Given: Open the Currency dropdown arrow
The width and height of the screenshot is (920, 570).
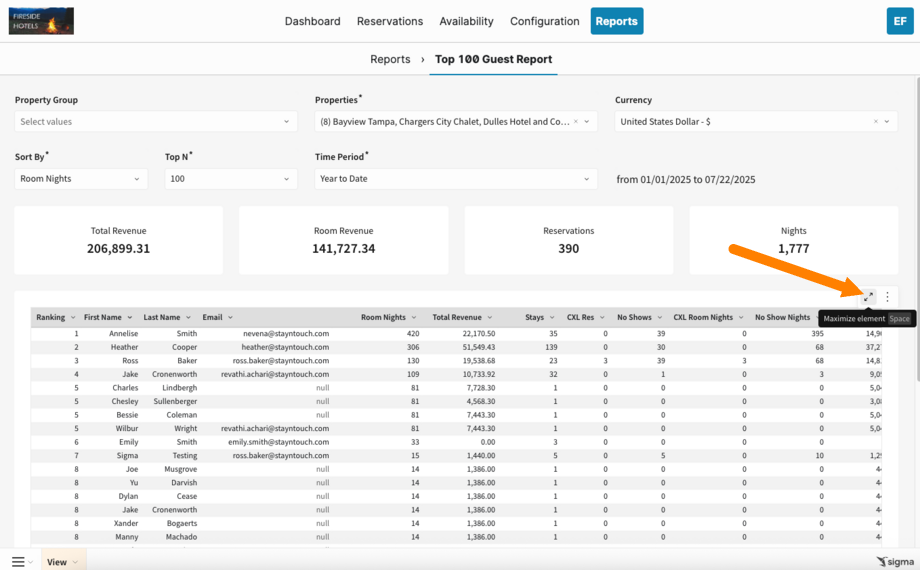Looking at the screenshot, I should 887,122.
